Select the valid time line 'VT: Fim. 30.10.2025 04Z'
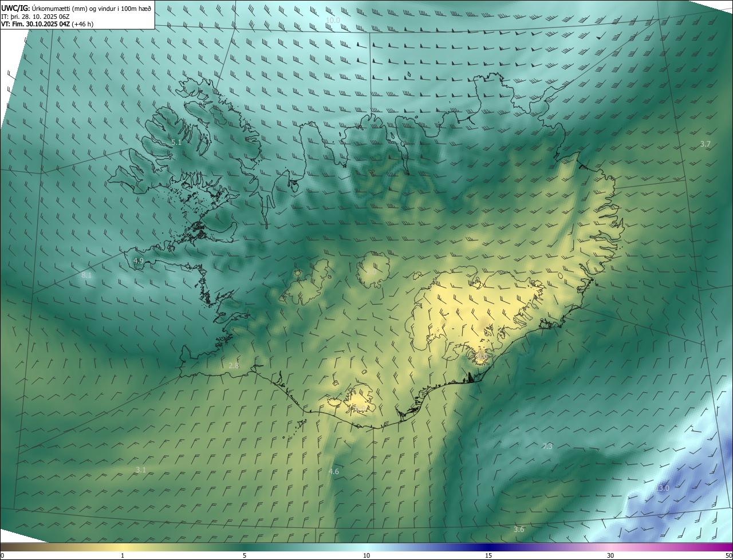733x560 pixels. click(x=36, y=24)
